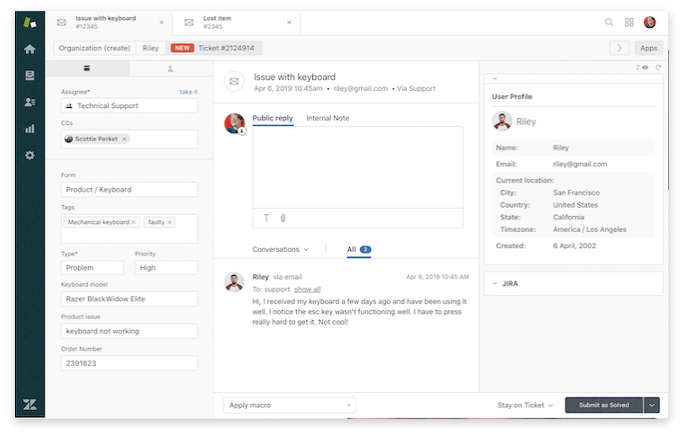Expand the JIRA app section

click(574, 283)
